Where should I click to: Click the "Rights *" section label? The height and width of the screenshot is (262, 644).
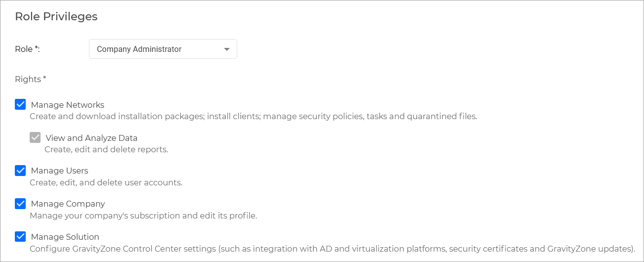click(x=31, y=79)
